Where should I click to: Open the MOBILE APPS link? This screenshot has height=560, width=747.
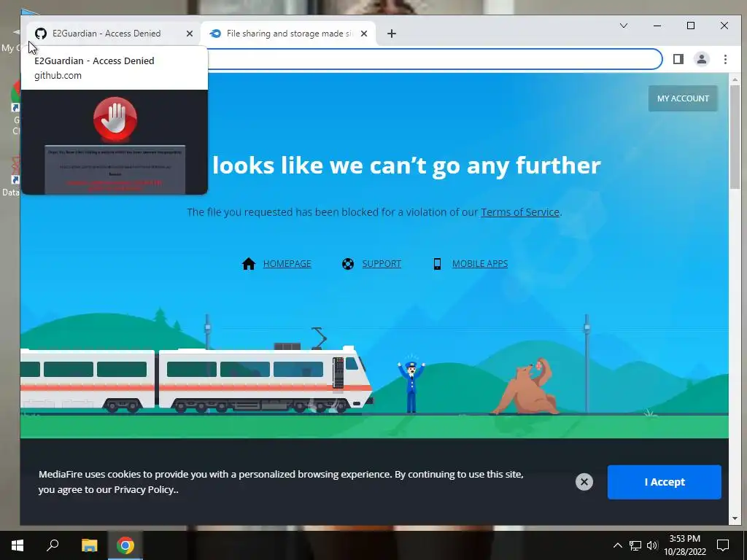coord(480,264)
